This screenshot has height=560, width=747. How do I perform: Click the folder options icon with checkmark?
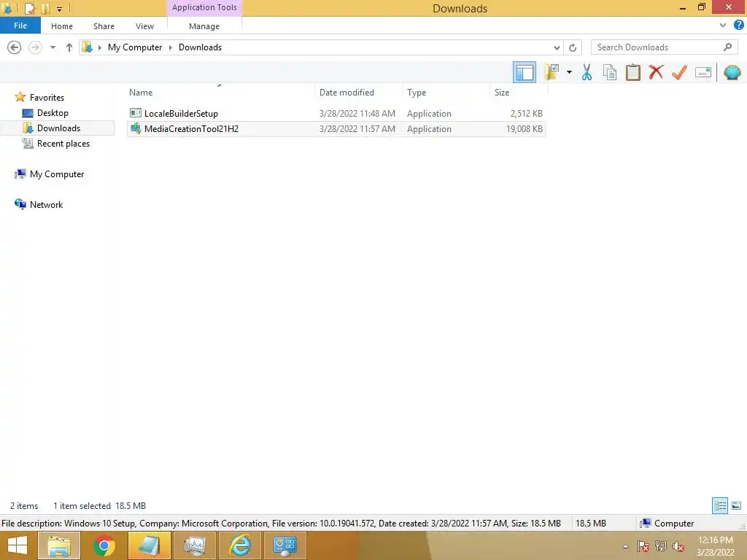[551, 72]
